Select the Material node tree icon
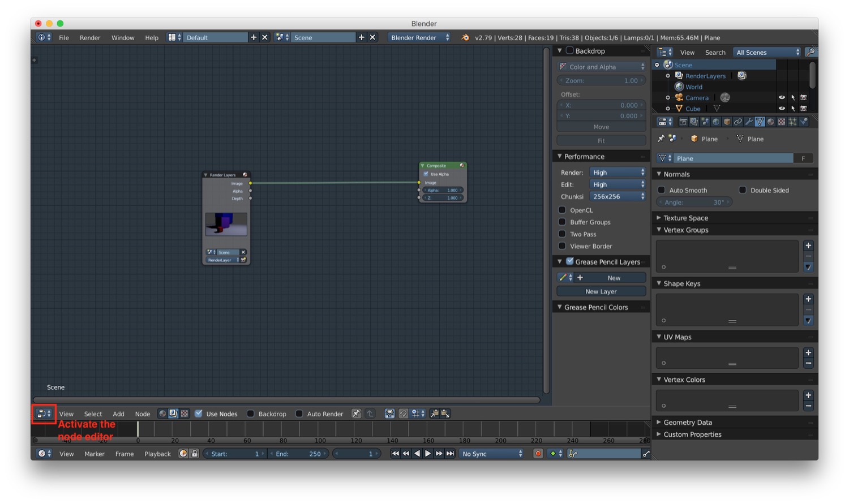This screenshot has height=504, width=849. 162,413
